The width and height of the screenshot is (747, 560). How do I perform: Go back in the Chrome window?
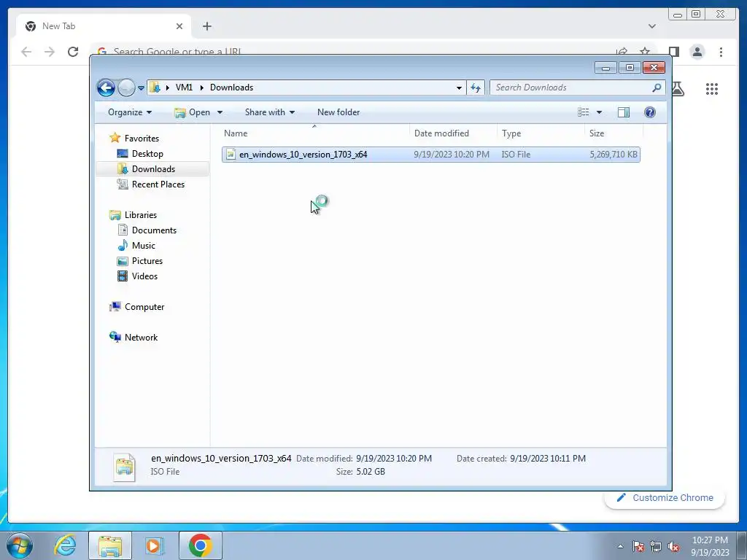26,52
